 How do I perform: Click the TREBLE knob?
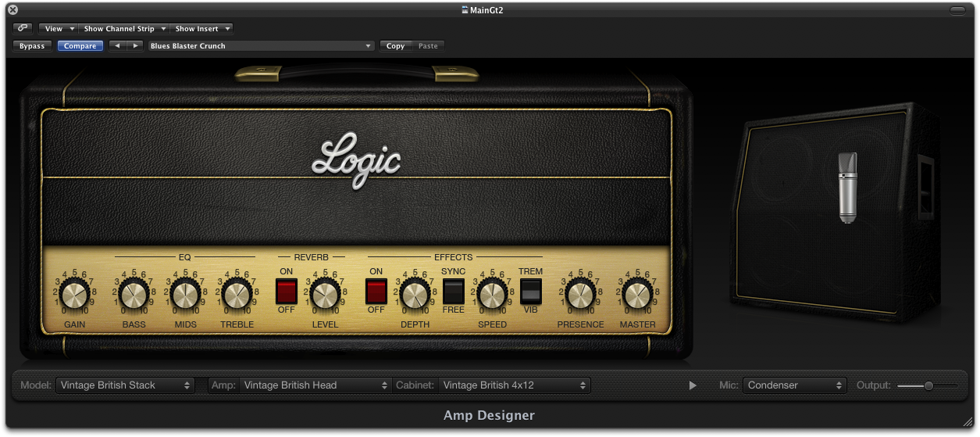tap(237, 295)
